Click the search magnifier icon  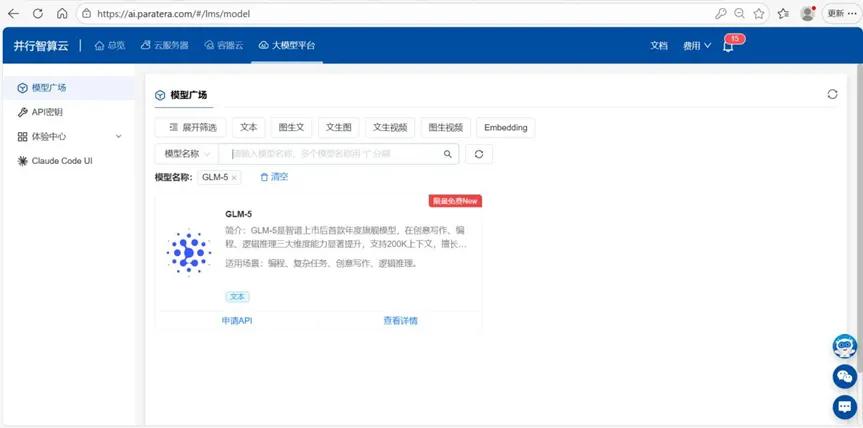point(448,154)
